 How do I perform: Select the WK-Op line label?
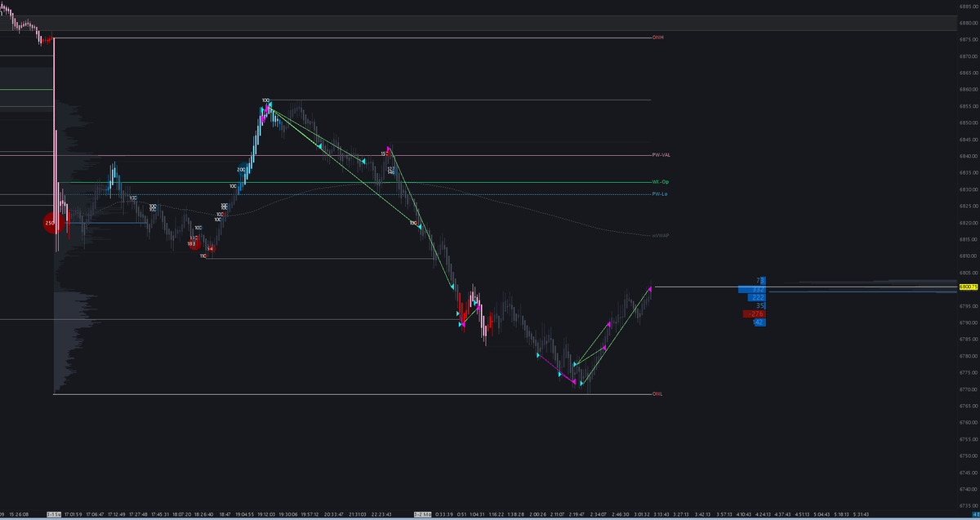[x=660, y=182]
